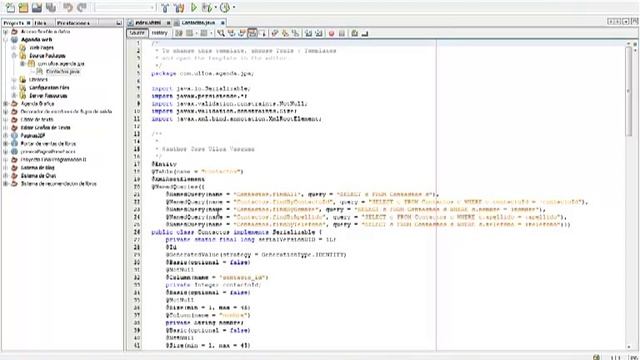Click Find Next Occurrence icon

pos(242,33)
